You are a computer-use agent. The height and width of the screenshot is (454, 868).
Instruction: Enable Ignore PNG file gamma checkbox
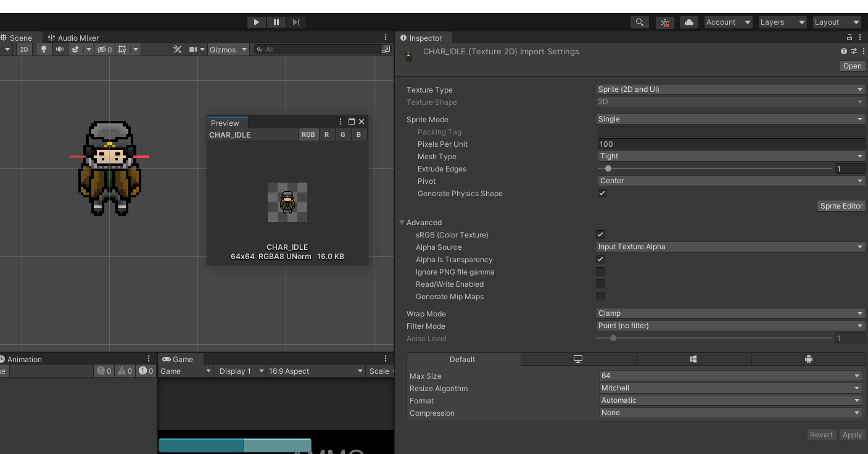[x=600, y=271]
